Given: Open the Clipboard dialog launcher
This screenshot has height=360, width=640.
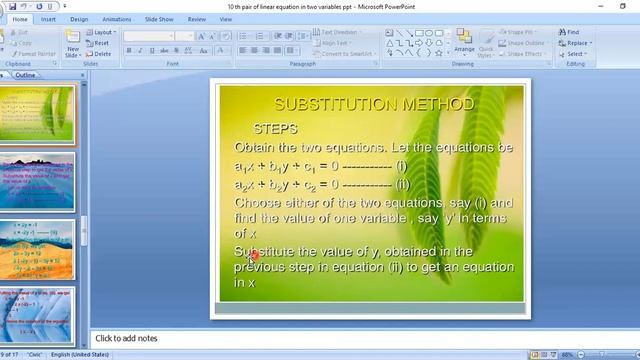Looking at the screenshot, I should [55, 64].
